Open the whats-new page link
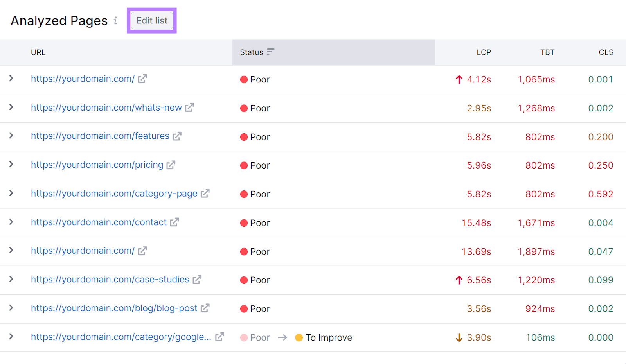This screenshot has width=626, height=364. 106,108
